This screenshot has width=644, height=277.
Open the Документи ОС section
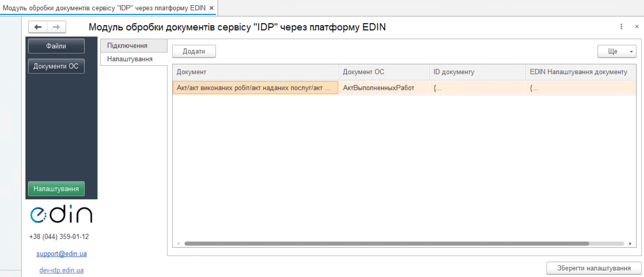56,66
